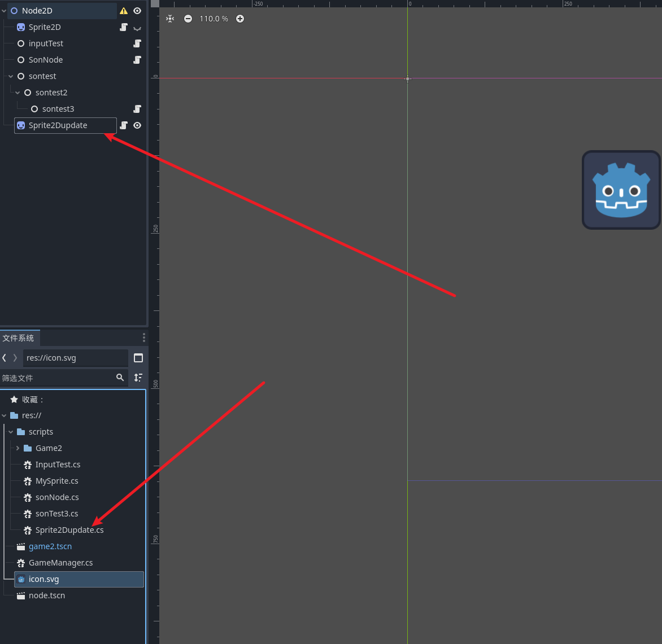Open the file sort options
662x644 pixels.
click(x=138, y=378)
